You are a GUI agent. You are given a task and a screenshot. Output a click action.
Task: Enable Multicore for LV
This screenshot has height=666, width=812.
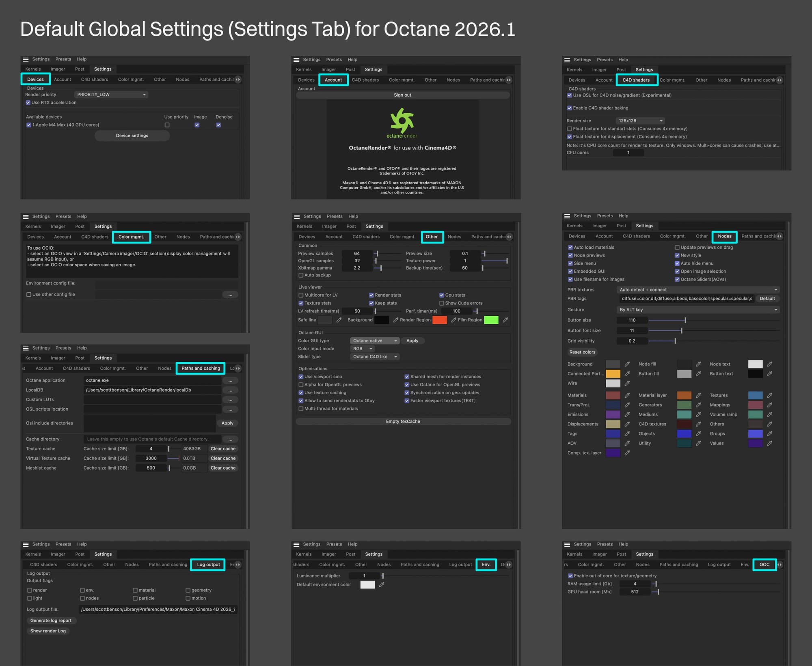[x=301, y=295]
